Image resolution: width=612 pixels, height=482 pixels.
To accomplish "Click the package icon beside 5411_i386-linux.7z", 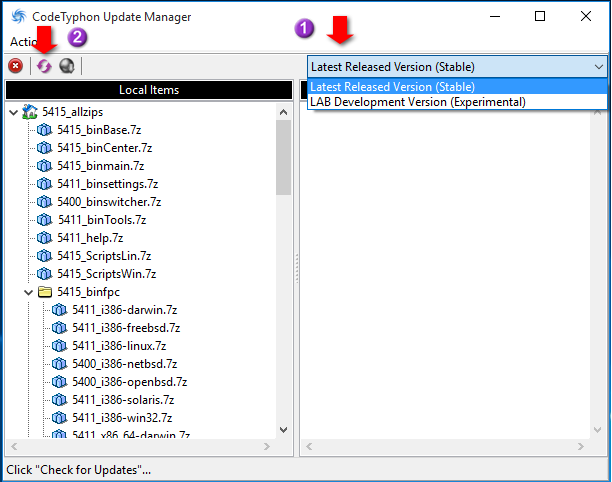I will point(59,346).
